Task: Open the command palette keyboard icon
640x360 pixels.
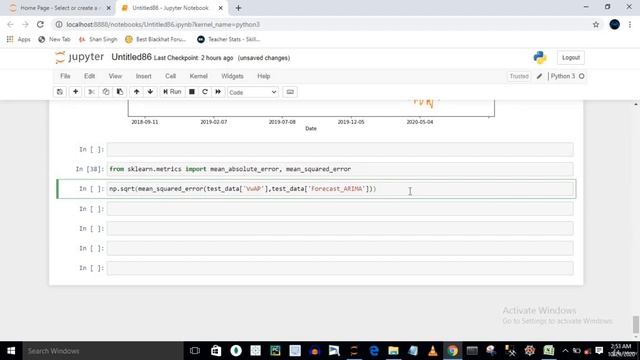Action: (x=290, y=92)
